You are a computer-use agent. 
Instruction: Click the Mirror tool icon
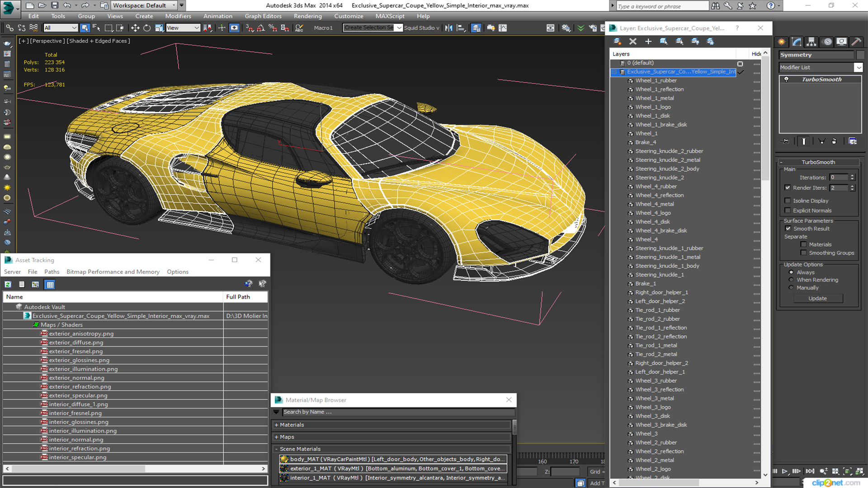tap(448, 28)
